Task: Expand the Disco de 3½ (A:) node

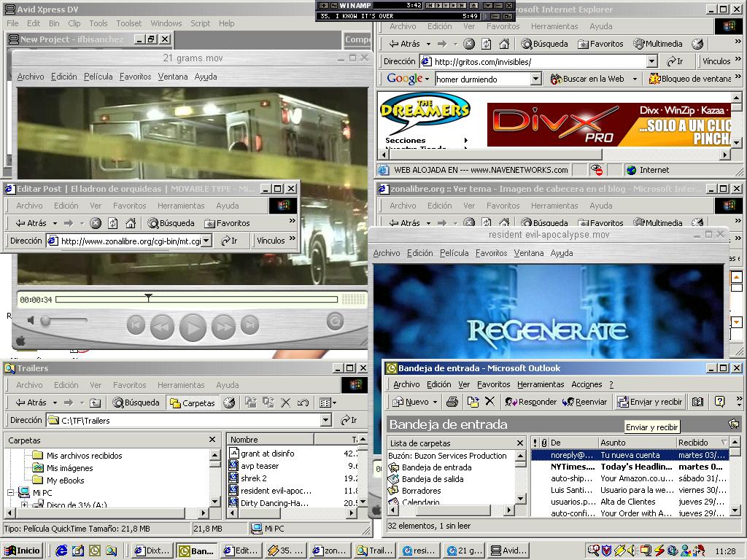Action: (x=24, y=505)
